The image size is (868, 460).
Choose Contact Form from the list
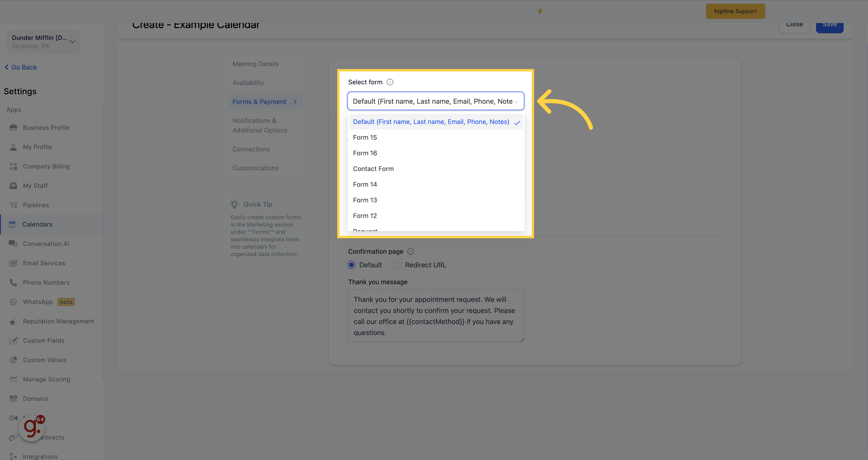pyautogui.click(x=436, y=169)
